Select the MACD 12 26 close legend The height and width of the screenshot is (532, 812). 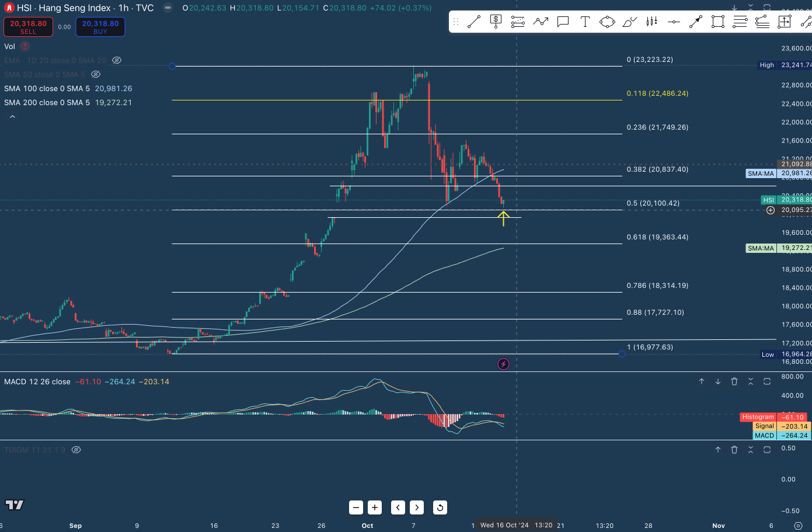tap(37, 382)
